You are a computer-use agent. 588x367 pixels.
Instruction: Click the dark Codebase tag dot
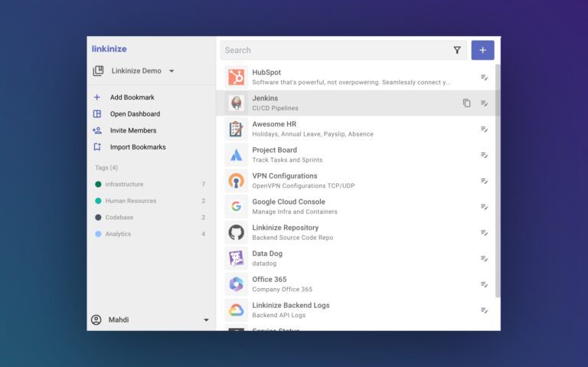coord(98,218)
